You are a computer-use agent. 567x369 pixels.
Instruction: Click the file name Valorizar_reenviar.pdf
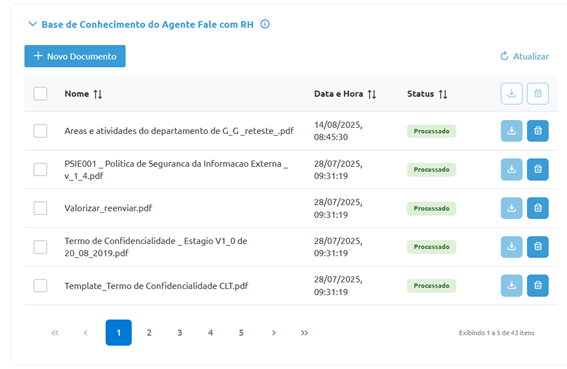pyautogui.click(x=108, y=208)
